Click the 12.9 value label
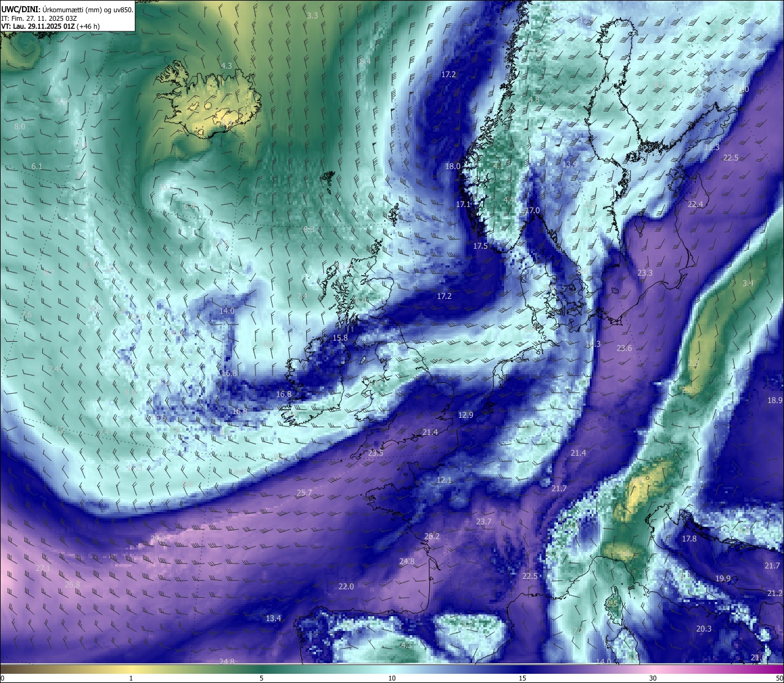Image resolution: width=784 pixels, height=683 pixels. pyautogui.click(x=466, y=415)
